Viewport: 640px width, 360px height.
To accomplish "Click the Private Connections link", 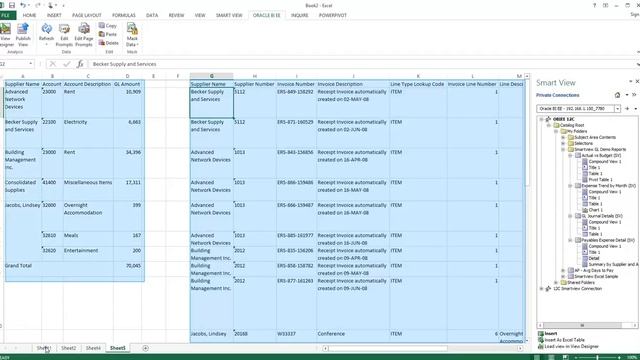I will click(x=558, y=95).
